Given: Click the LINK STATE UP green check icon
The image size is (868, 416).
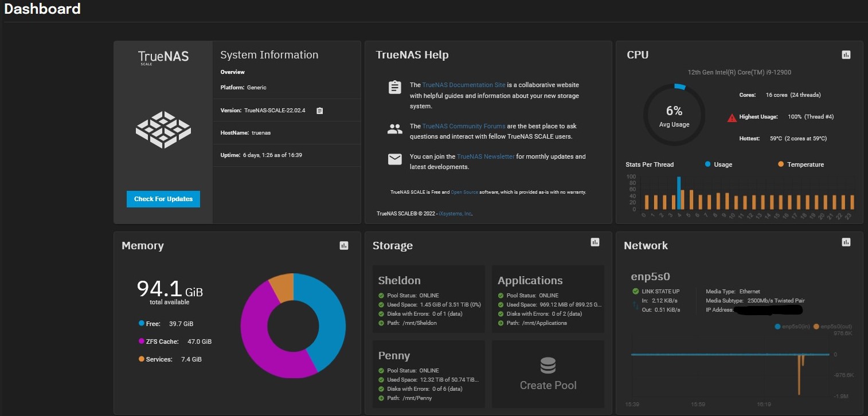Looking at the screenshot, I should (x=635, y=292).
